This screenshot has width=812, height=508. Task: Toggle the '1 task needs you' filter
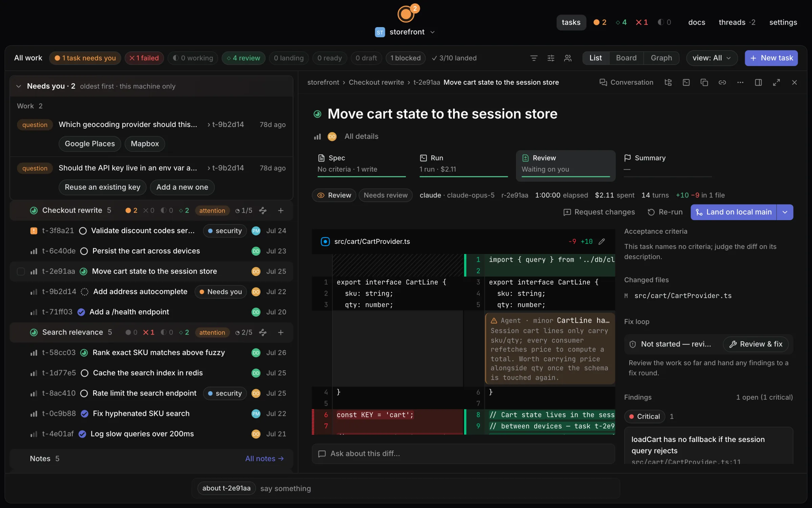[85, 58]
